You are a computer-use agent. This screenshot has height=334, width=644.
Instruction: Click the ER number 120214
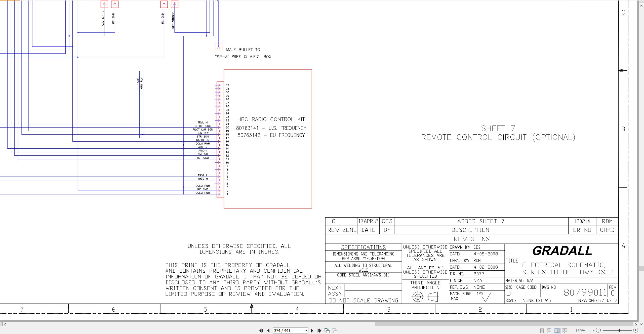click(582, 221)
